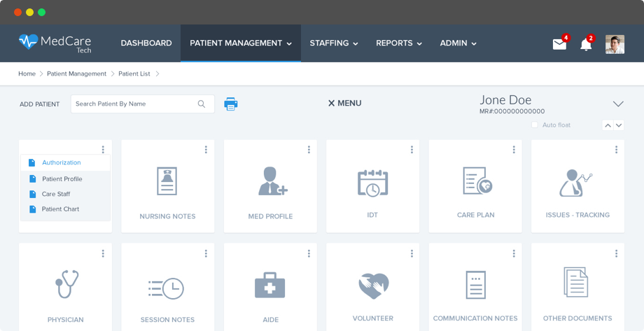644x331 pixels.
Task: Open kebab menu on IDT card
Action: click(412, 150)
